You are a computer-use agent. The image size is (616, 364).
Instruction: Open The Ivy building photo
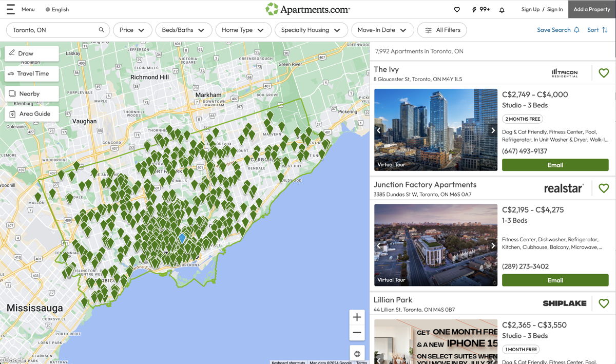point(436,130)
